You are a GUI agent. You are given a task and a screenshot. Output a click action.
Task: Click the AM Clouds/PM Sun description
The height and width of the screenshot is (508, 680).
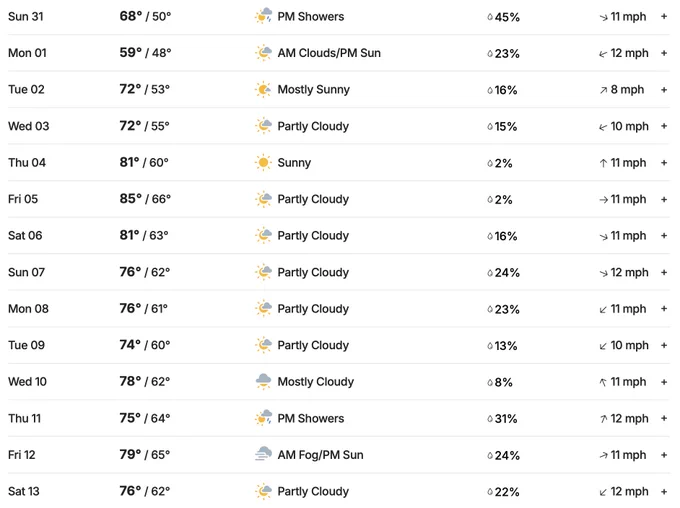[x=329, y=53]
